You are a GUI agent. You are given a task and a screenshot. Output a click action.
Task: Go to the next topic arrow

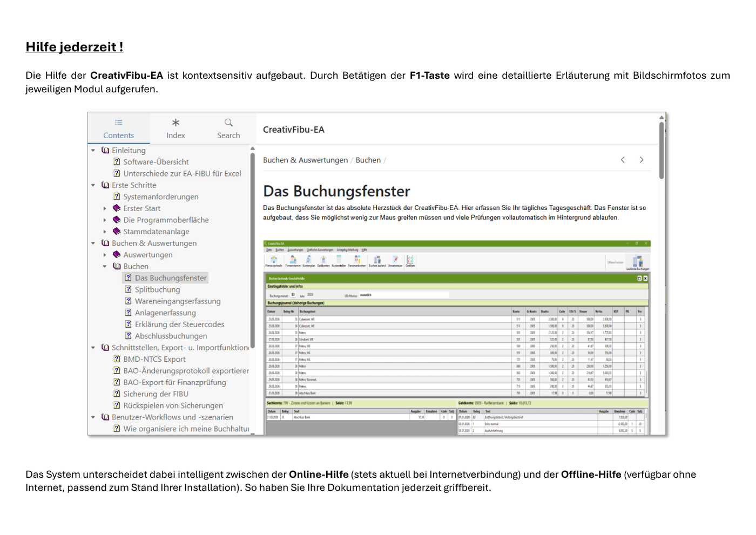point(642,160)
